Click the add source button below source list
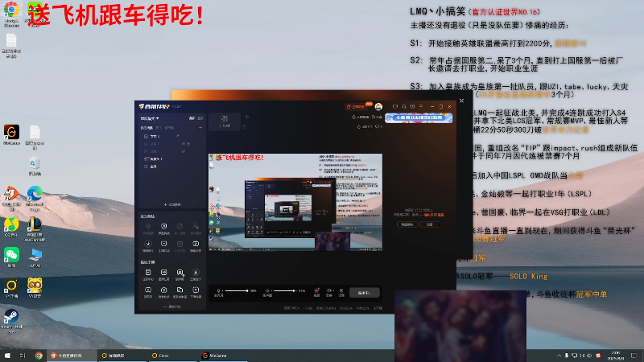644x362 pixels. [x=172, y=204]
